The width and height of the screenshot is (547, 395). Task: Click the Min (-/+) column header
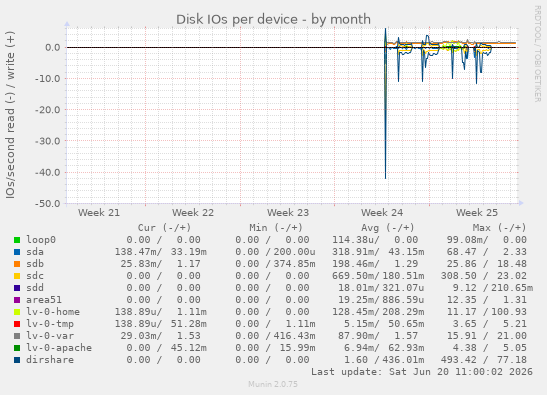coord(276,228)
